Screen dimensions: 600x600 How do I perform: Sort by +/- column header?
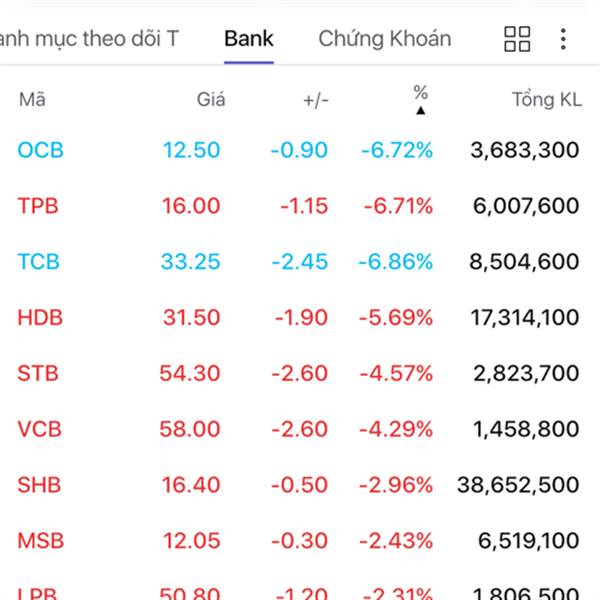pos(316,99)
